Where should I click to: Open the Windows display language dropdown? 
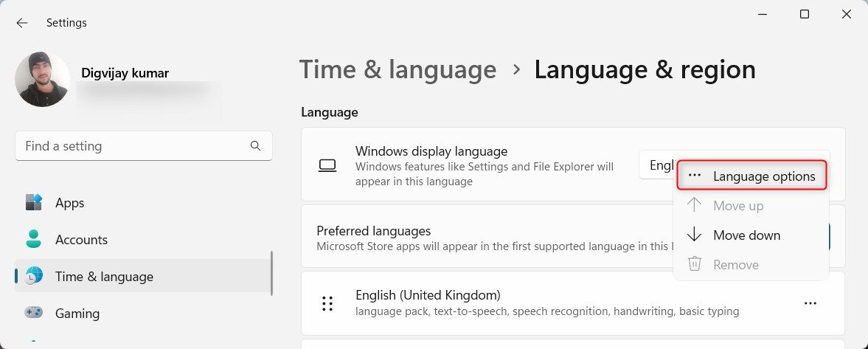[x=656, y=165]
